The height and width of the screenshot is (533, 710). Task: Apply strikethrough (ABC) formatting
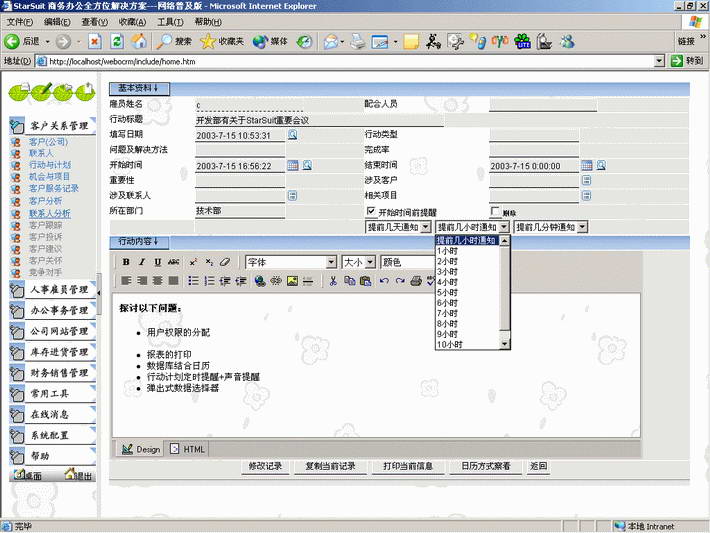click(x=173, y=262)
